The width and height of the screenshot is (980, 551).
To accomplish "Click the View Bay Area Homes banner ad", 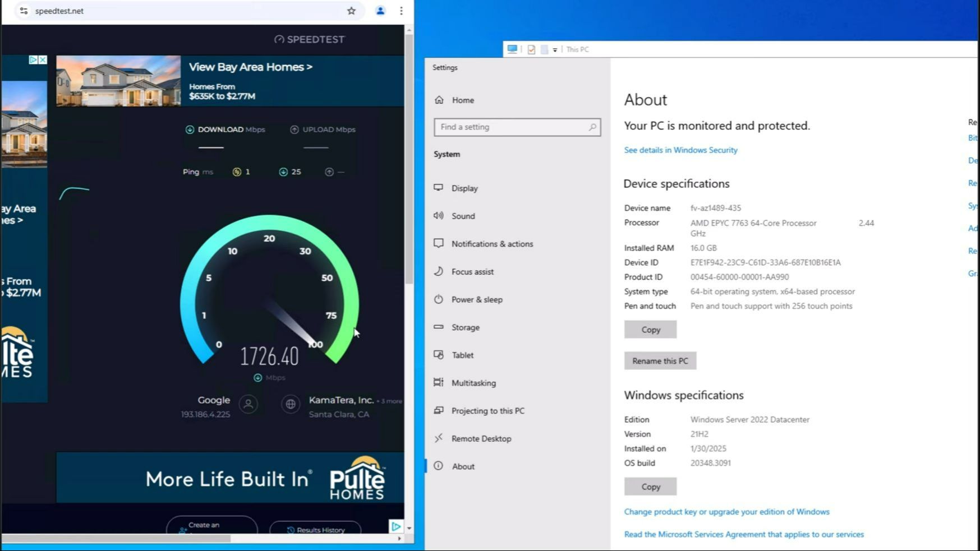I will 230,81.
